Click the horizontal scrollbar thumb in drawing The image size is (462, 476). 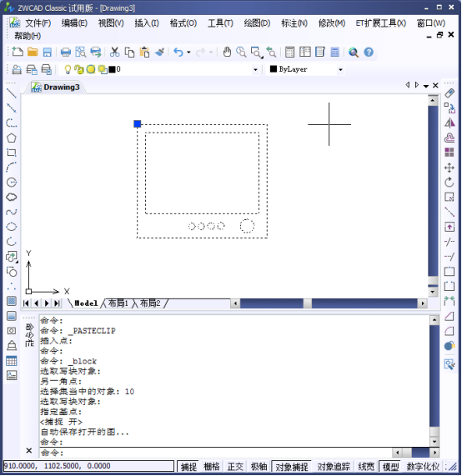[x=307, y=303]
